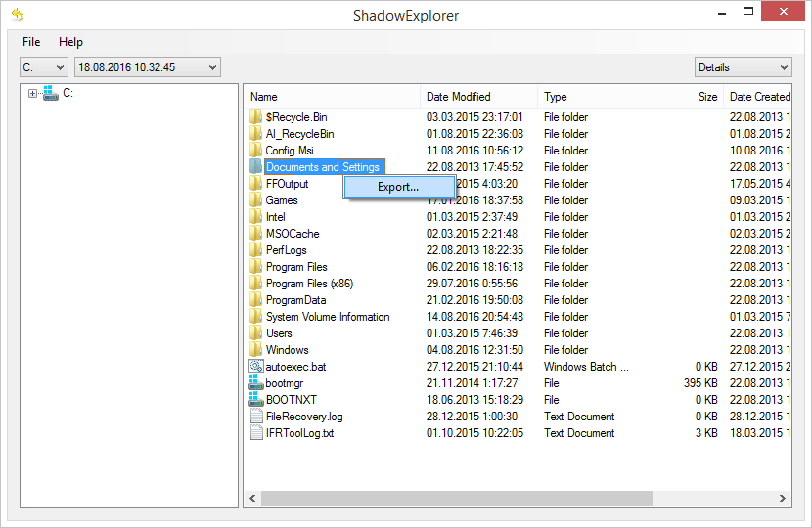Open the Help menu
Image resolution: width=812 pixels, height=528 pixels.
coord(70,42)
